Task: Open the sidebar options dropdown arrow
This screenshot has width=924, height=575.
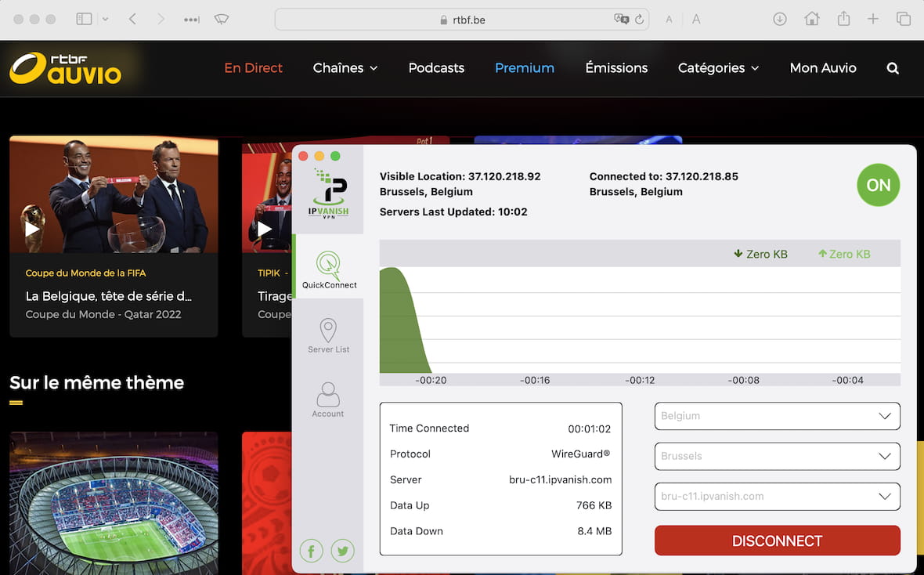Action: tap(106, 19)
